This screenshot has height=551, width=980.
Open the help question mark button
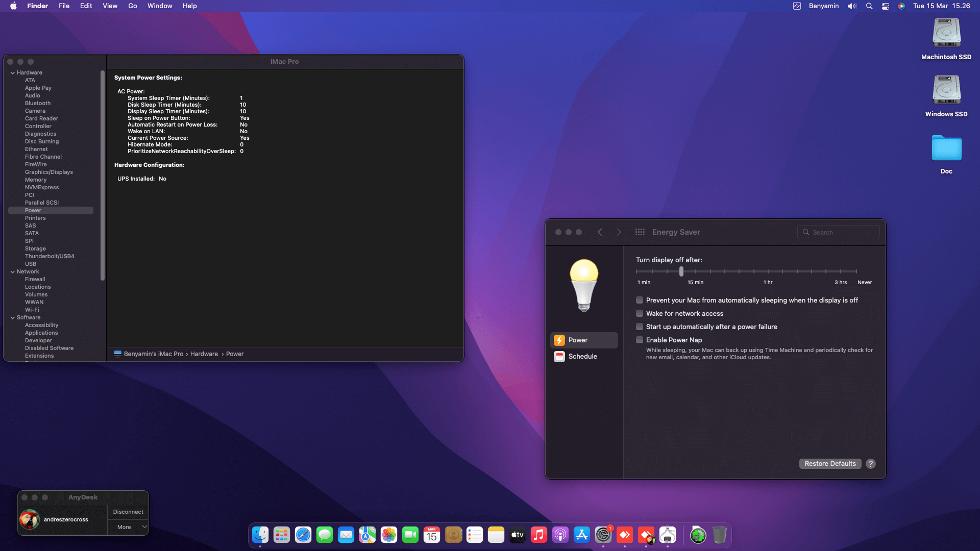(871, 464)
